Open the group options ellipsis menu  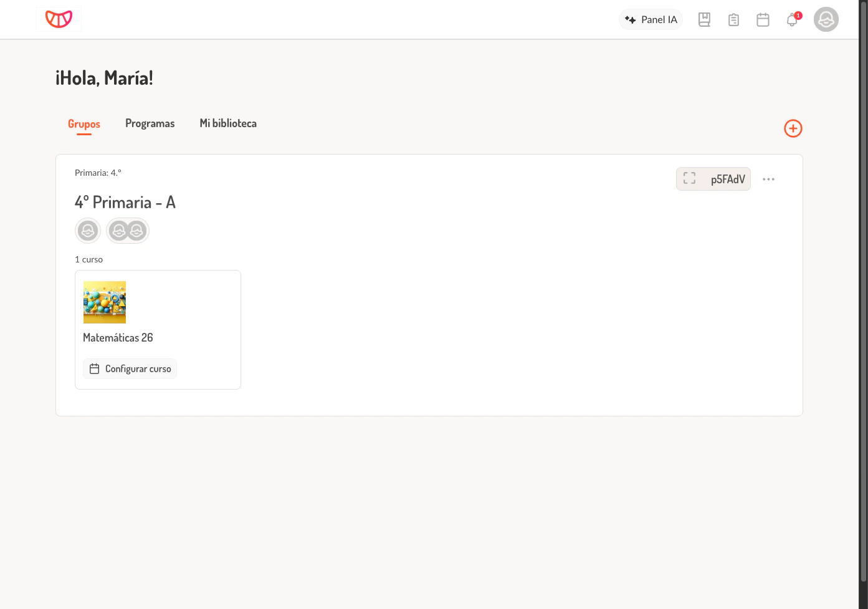point(768,179)
